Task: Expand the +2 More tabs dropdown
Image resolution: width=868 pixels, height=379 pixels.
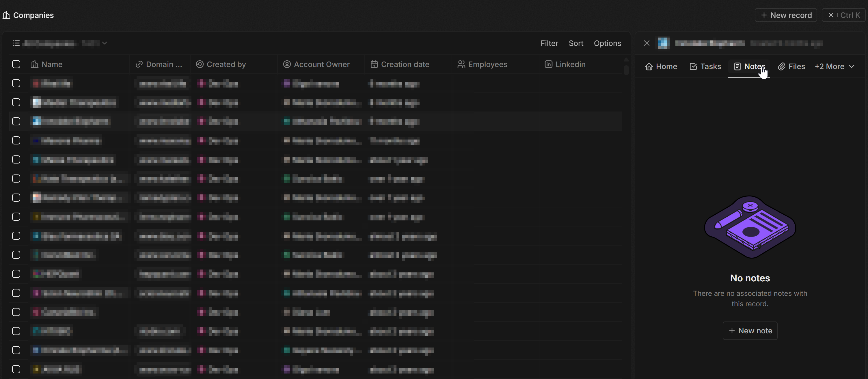Action: (x=834, y=66)
